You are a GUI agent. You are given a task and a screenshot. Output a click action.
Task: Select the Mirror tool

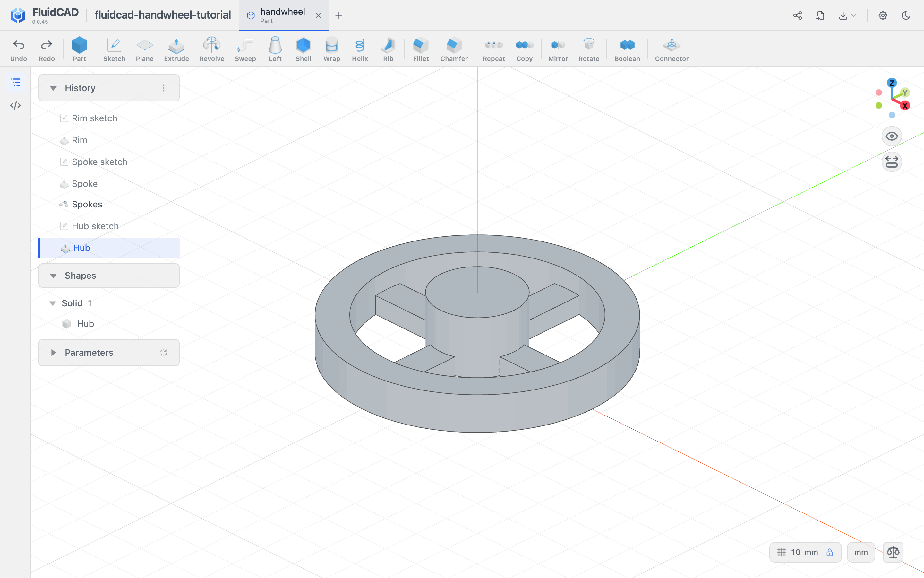pyautogui.click(x=558, y=49)
